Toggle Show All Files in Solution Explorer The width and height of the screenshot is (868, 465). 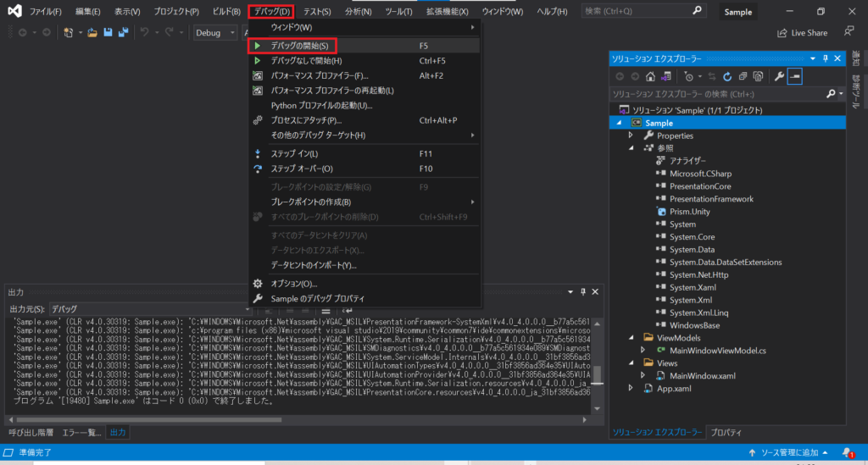tap(759, 76)
